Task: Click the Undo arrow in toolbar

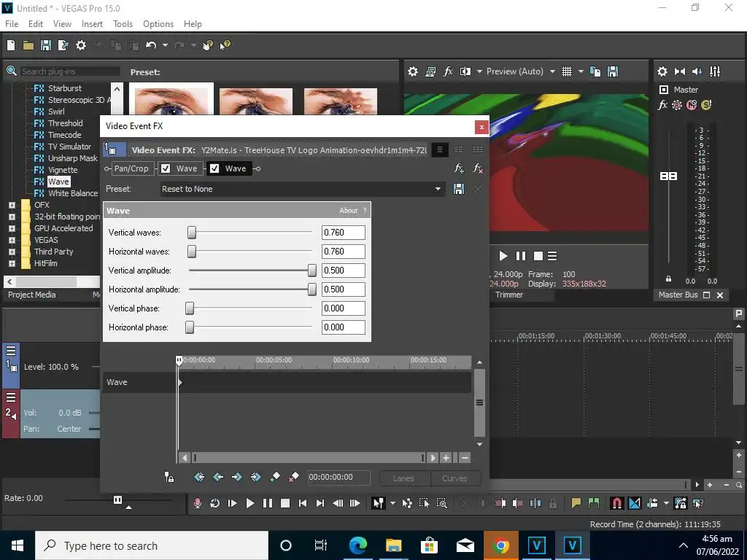Action: (x=151, y=45)
